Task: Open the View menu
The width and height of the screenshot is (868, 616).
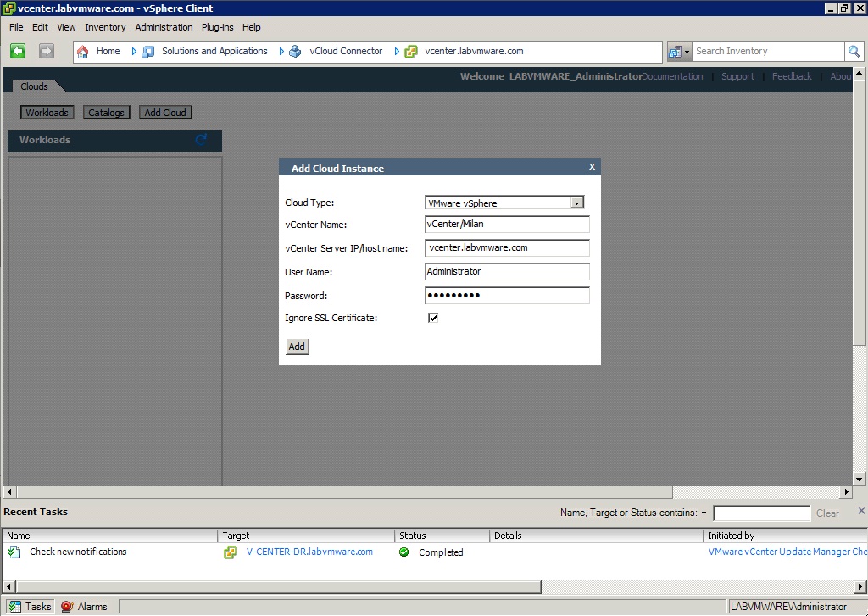Action: pos(66,27)
